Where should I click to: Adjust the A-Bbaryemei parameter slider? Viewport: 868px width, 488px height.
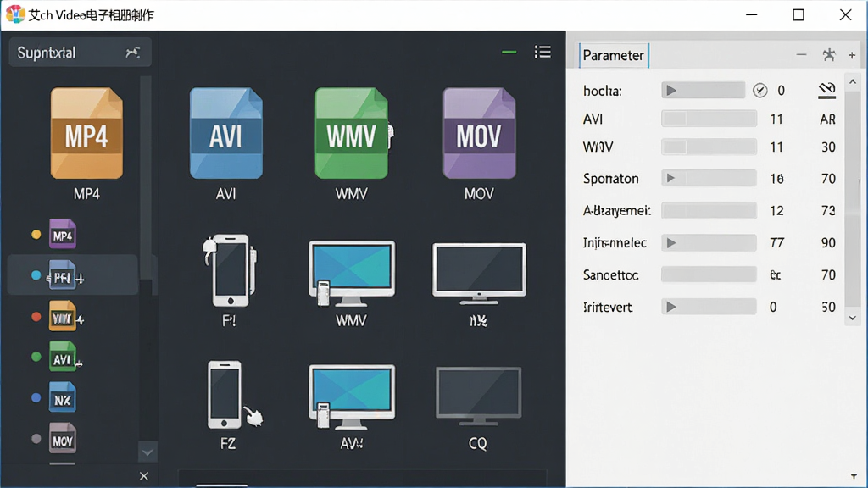tap(709, 210)
